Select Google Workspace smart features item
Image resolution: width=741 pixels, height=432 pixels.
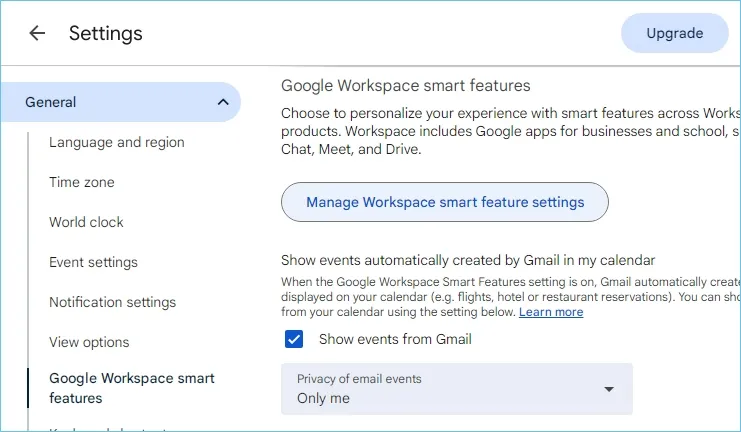point(132,388)
